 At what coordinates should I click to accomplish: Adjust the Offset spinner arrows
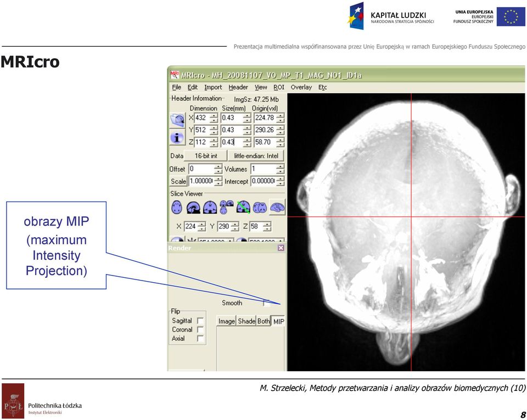(x=218, y=169)
